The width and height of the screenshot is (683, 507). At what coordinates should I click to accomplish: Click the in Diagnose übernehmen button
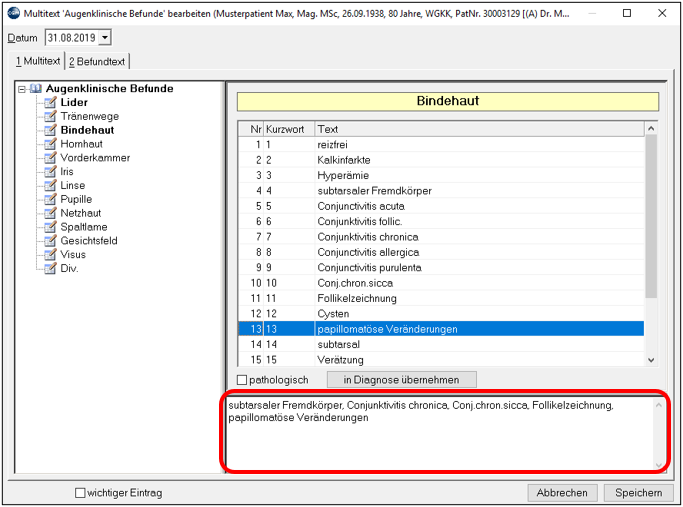401,380
